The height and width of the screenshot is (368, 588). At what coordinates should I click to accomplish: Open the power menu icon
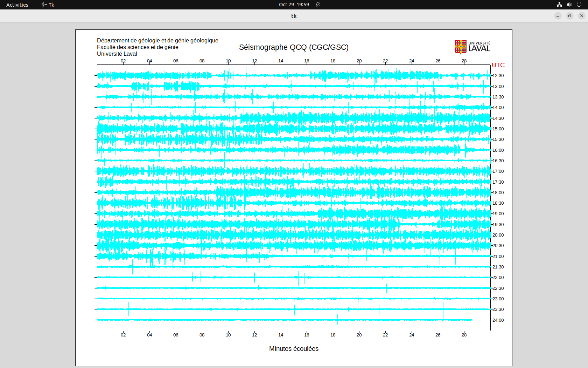[x=579, y=5]
